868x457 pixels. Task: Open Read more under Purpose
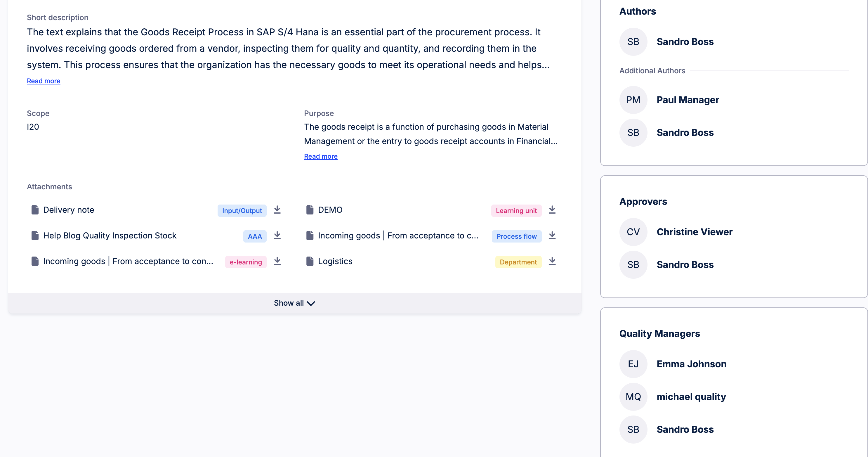pos(320,156)
